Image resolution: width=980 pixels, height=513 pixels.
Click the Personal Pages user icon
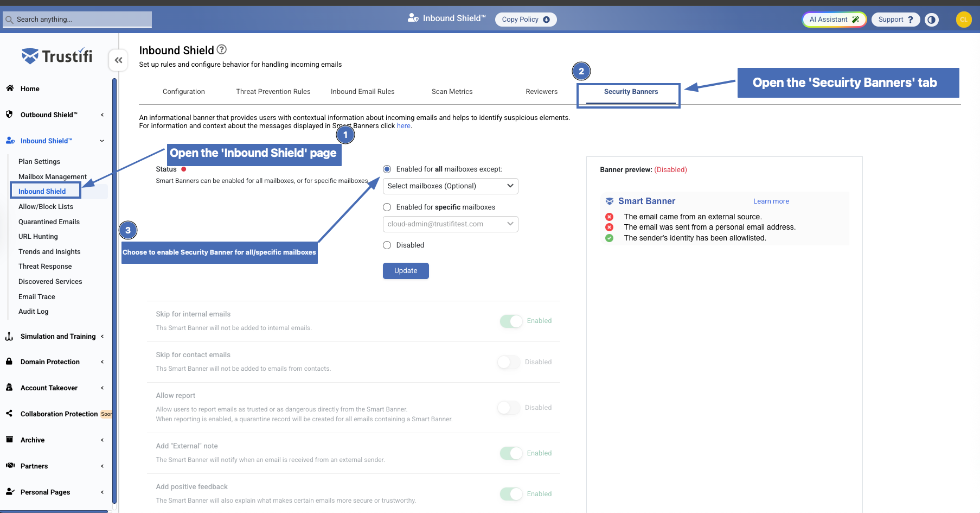tap(10, 492)
